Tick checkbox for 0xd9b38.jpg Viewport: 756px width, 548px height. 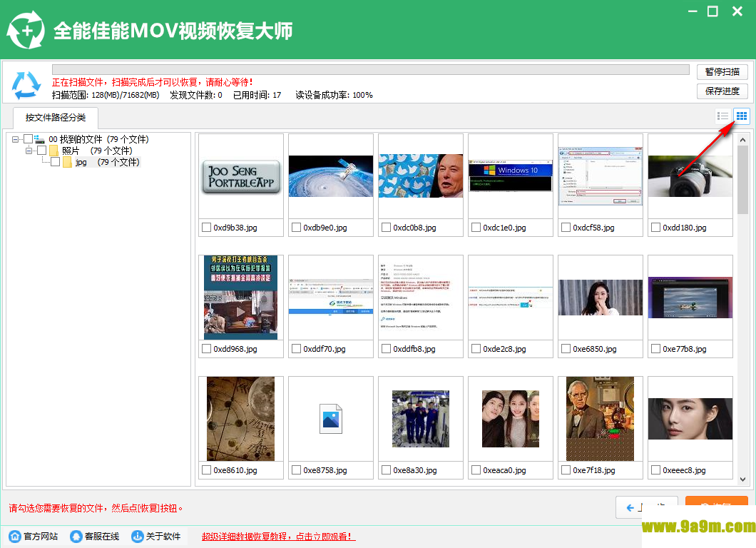(x=206, y=227)
